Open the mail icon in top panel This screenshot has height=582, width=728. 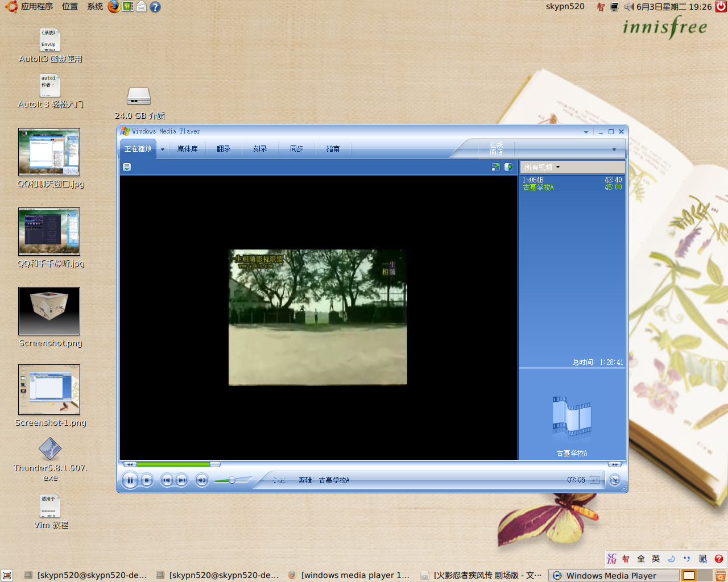141,7
